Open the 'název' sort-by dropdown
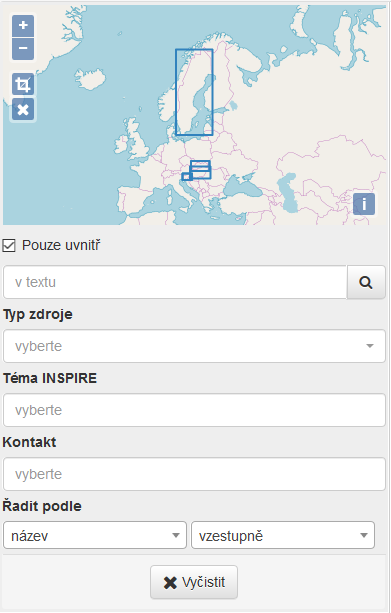 pos(95,535)
